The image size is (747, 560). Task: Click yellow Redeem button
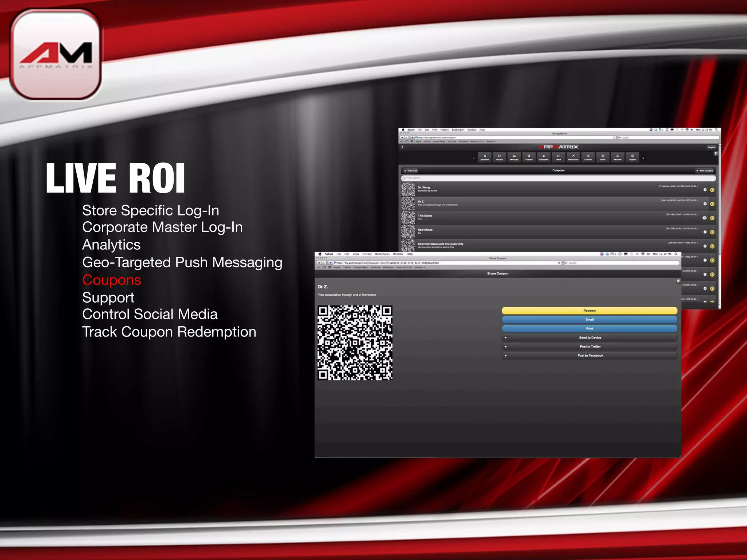point(589,311)
